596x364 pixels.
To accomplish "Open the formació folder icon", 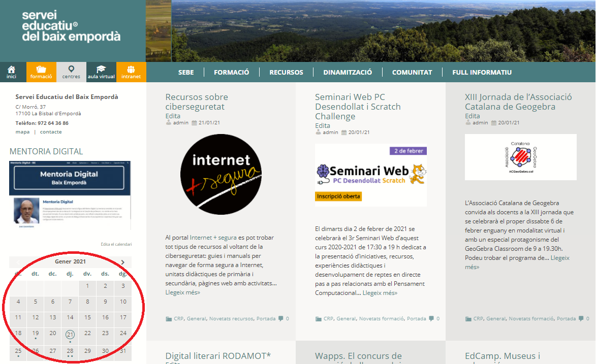I will [41, 70].
